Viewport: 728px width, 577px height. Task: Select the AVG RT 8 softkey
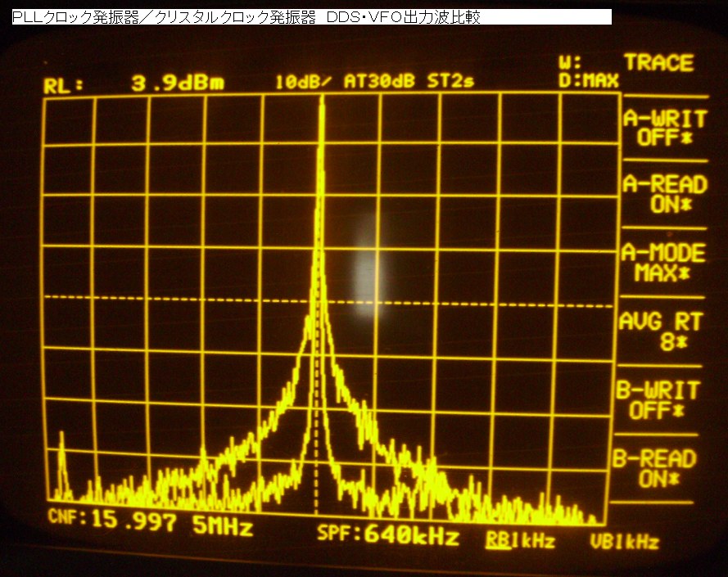click(660, 331)
